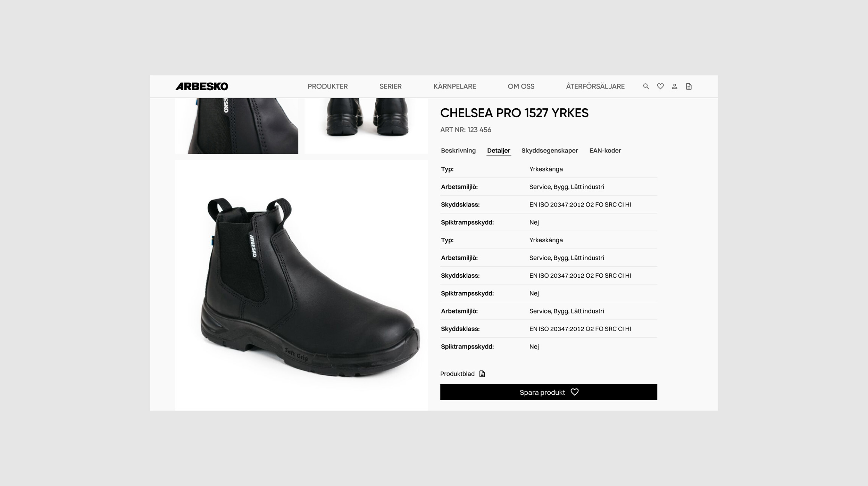Open favorites heart icon in header

[660, 86]
